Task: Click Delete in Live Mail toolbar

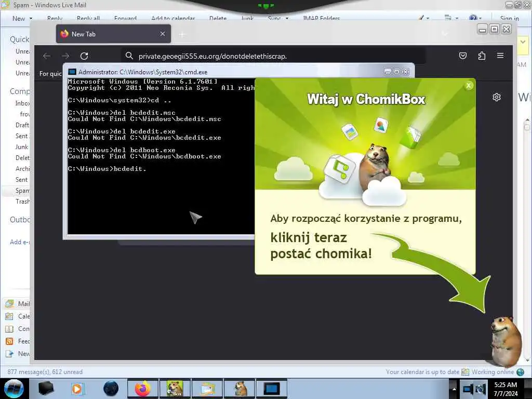Action: tap(218, 18)
